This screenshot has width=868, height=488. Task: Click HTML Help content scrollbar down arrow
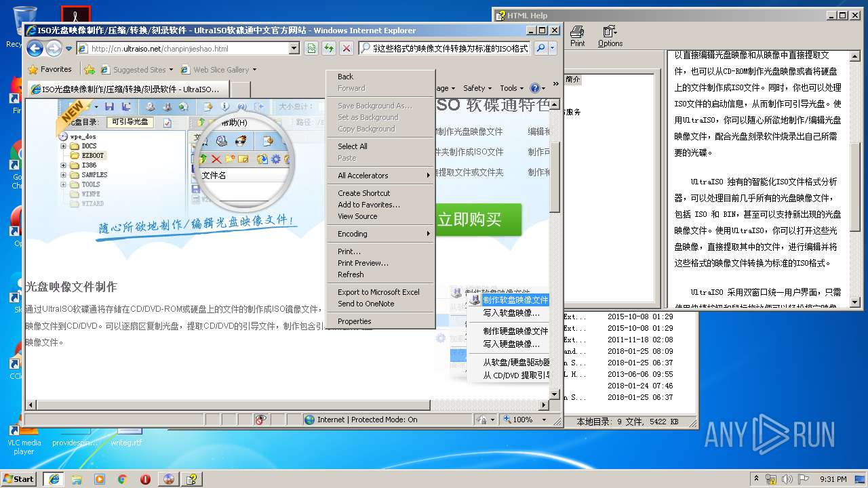pos(854,303)
